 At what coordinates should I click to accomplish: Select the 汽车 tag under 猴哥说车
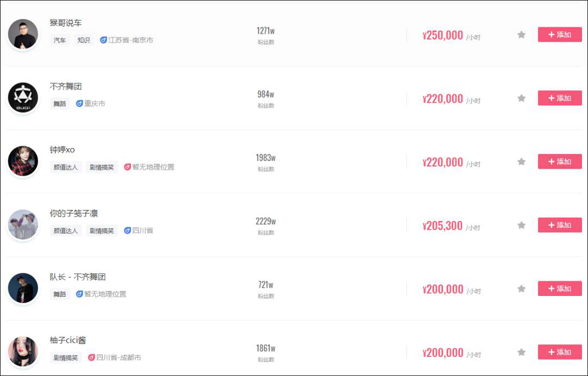[59, 40]
